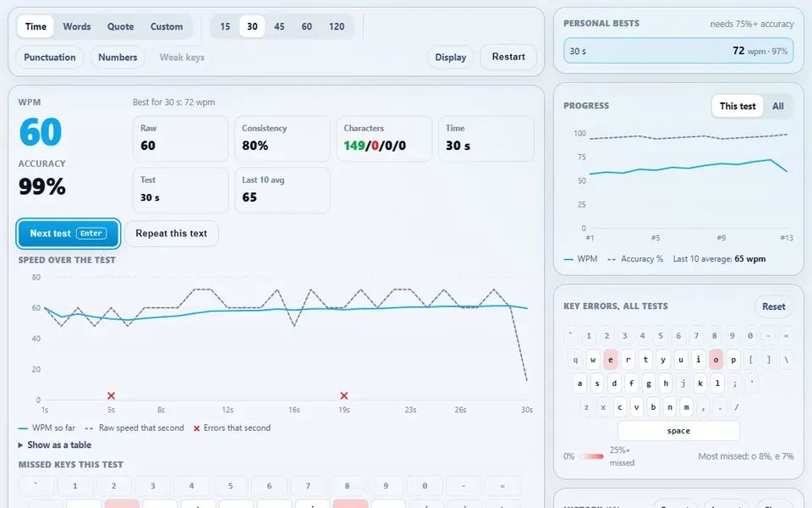Show progress for All tests
The height and width of the screenshot is (508, 812).
778,107
